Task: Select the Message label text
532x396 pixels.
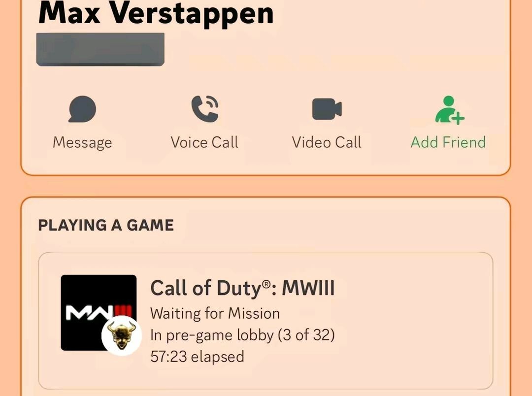Action: tap(82, 142)
